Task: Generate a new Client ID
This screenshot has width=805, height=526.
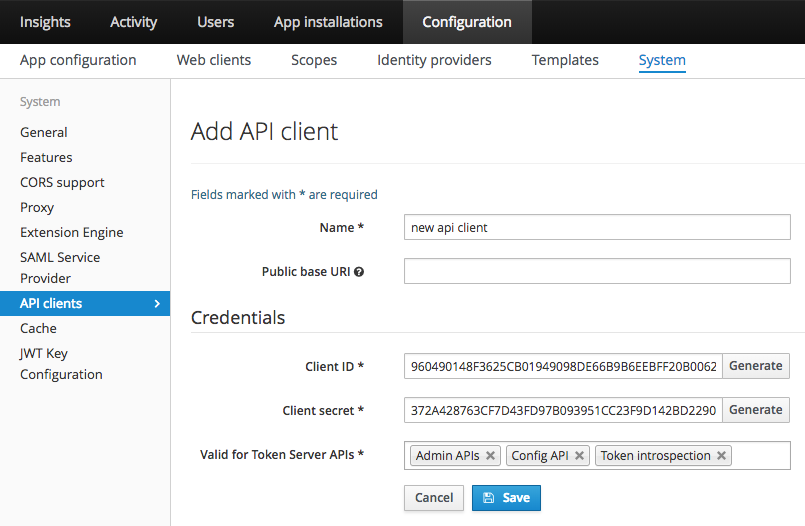Action: 756,366
